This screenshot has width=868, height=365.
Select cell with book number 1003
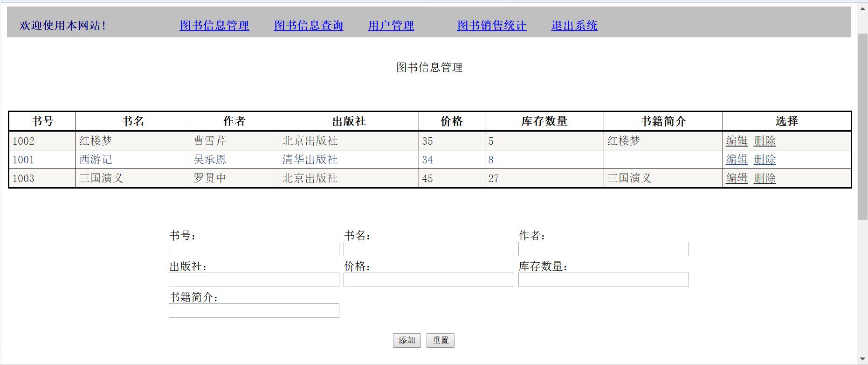click(42, 178)
